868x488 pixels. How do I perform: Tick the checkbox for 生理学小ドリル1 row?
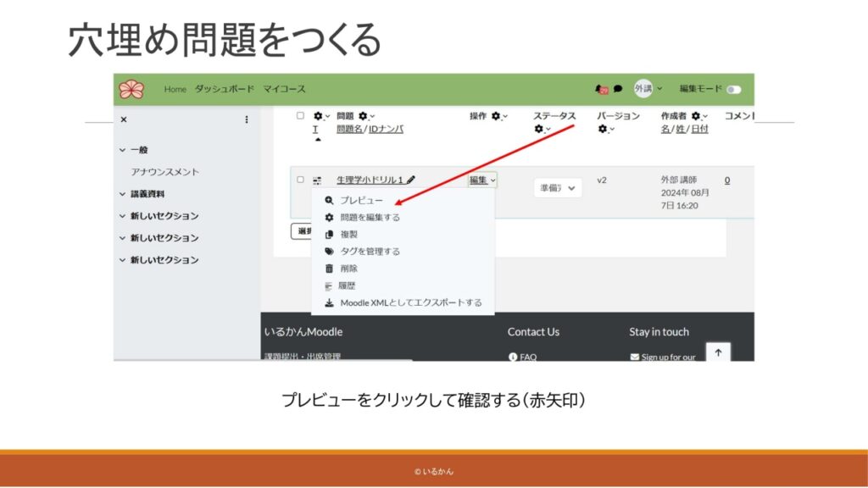(300, 180)
